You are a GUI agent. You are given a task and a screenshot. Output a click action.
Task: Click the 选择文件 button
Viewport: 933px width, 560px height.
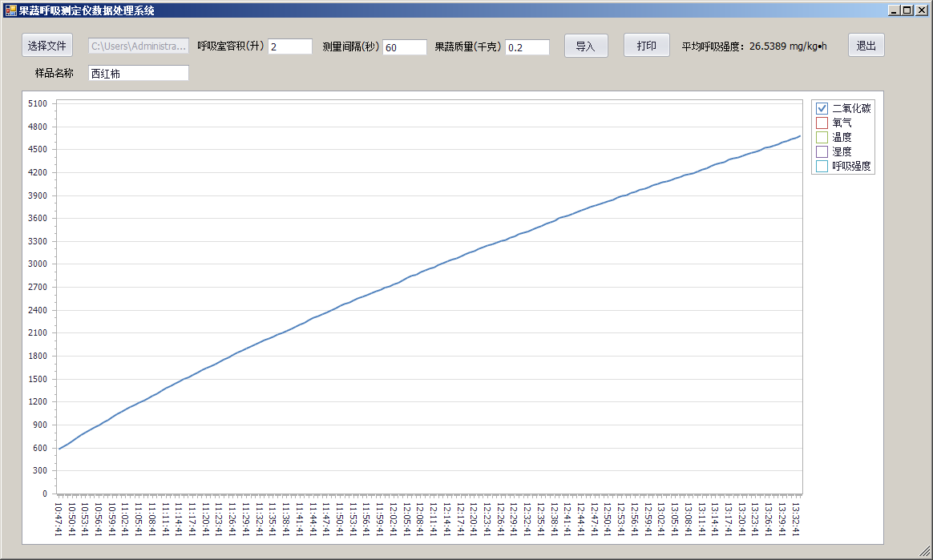[47, 46]
